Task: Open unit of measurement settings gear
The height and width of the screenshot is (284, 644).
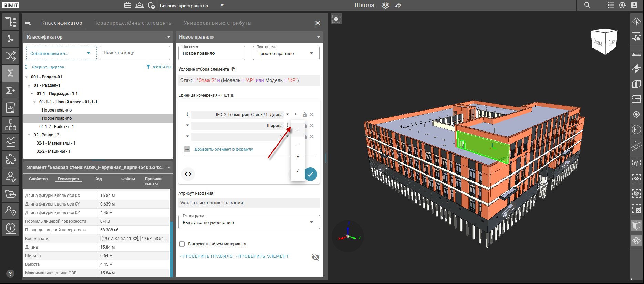Action: 232,95
